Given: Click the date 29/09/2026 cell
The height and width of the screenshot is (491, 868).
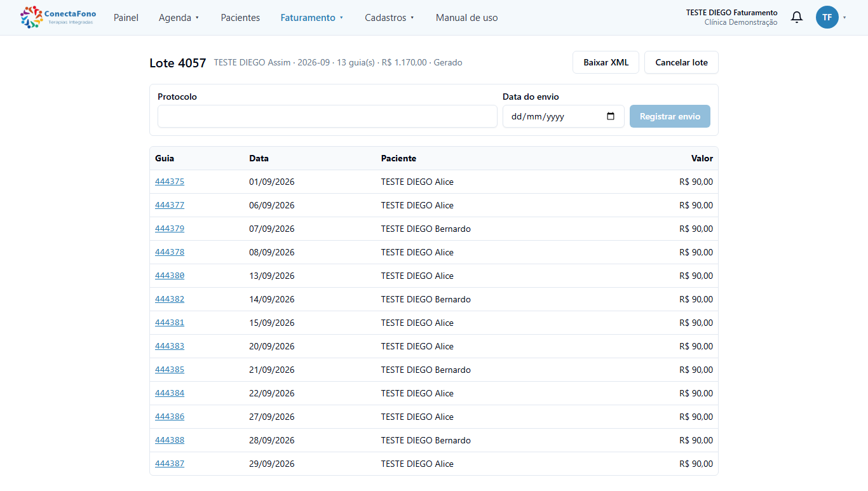Looking at the screenshot, I should [x=272, y=464].
